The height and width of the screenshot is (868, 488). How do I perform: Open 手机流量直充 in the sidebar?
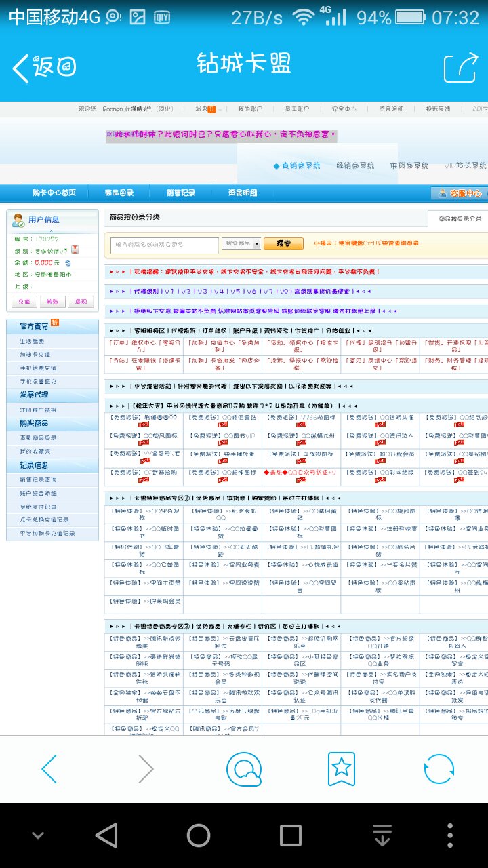tap(38, 382)
